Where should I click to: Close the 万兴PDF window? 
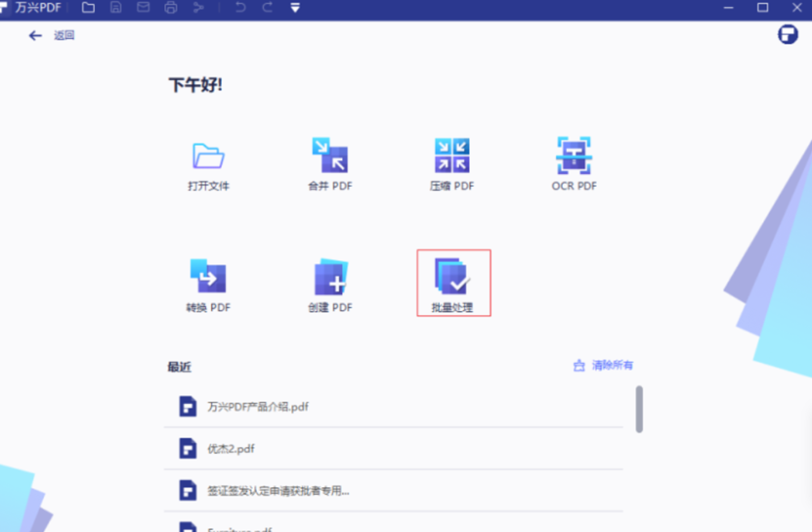[797, 8]
